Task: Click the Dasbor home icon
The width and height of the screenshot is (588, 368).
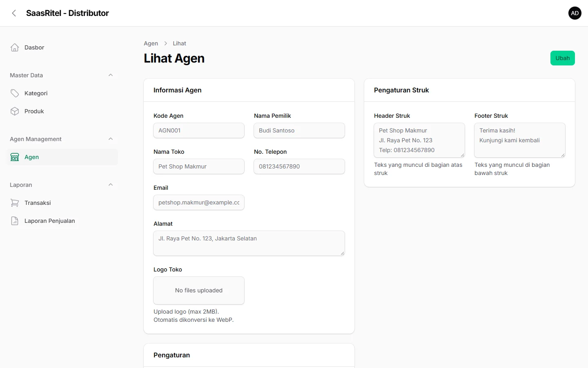Action: [x=15, y=47]
